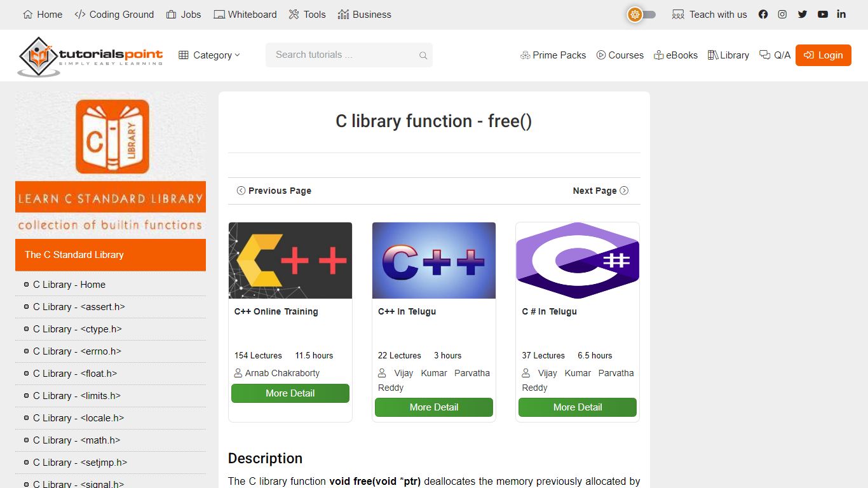
Task: Open C++ Online Training thumbnail
Action: pyautogui.click(x=290, y=261)
